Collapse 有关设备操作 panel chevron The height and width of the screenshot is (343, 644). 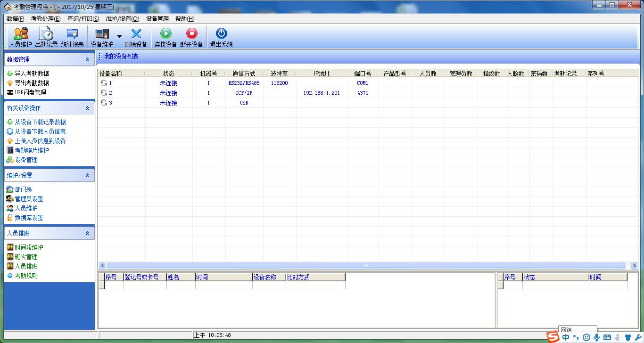point(87,108)
